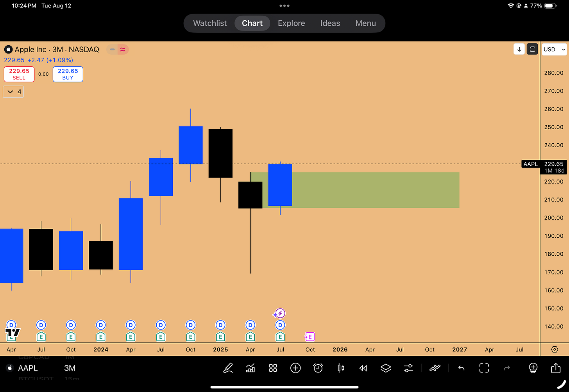Tap the 2026 time axis label
569x392 pixels.
[340, 349]
